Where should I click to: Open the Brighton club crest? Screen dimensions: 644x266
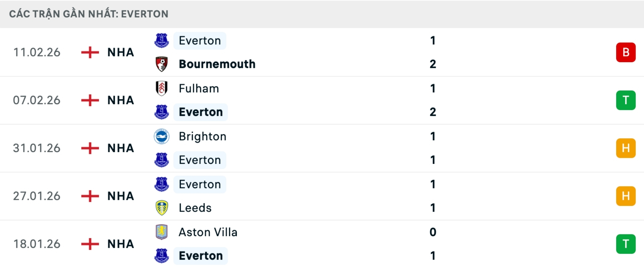click(x=161, y=136)
